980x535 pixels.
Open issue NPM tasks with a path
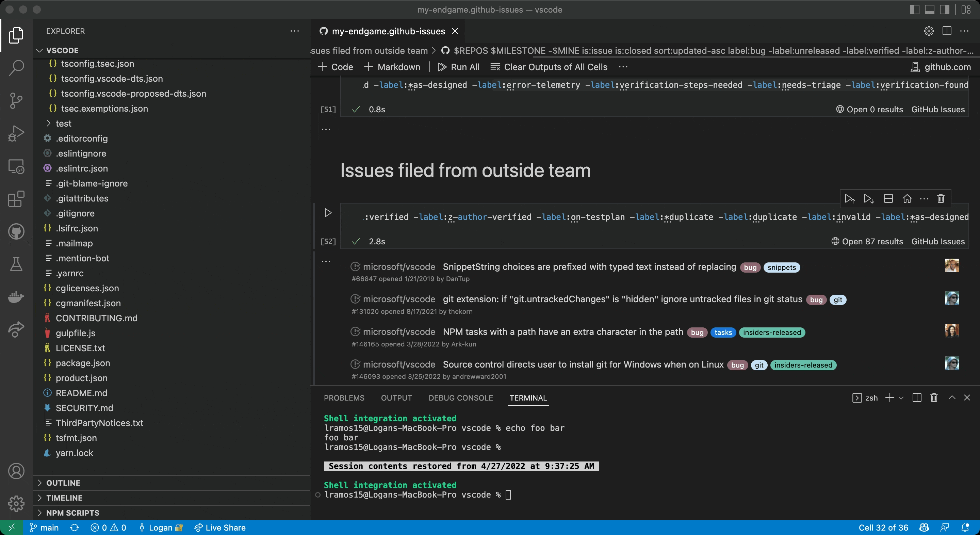[563, 332]
